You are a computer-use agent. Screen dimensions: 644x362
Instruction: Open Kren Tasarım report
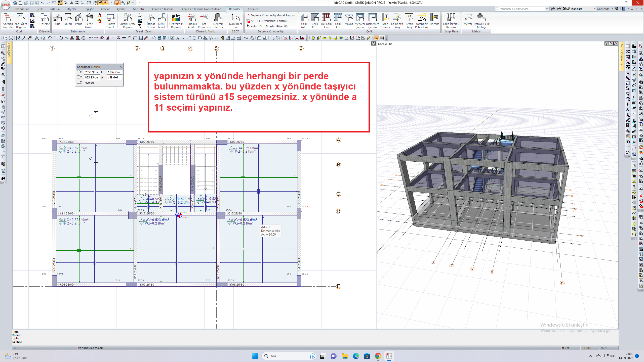click(x=385, y=21)
